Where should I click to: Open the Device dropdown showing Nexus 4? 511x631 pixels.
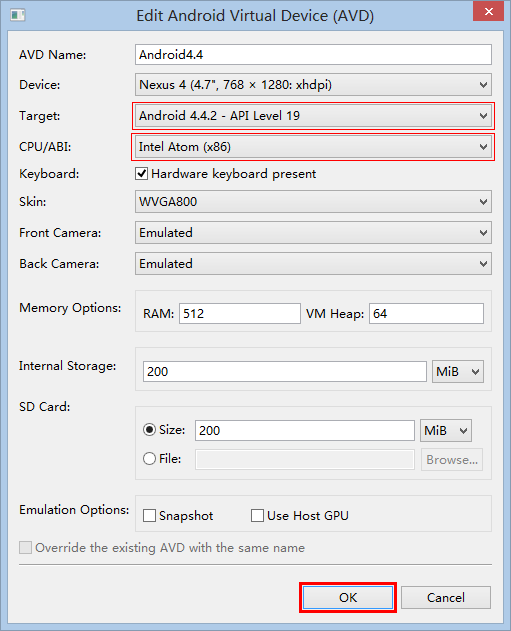tap(313, 85)
